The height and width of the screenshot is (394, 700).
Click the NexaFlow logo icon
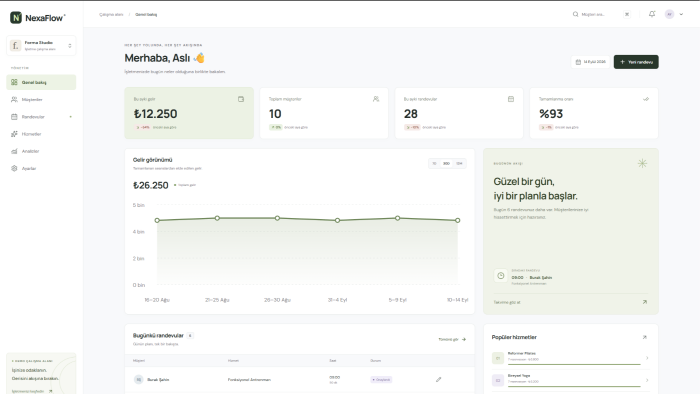pyautogui.click(x=16, y=17)
